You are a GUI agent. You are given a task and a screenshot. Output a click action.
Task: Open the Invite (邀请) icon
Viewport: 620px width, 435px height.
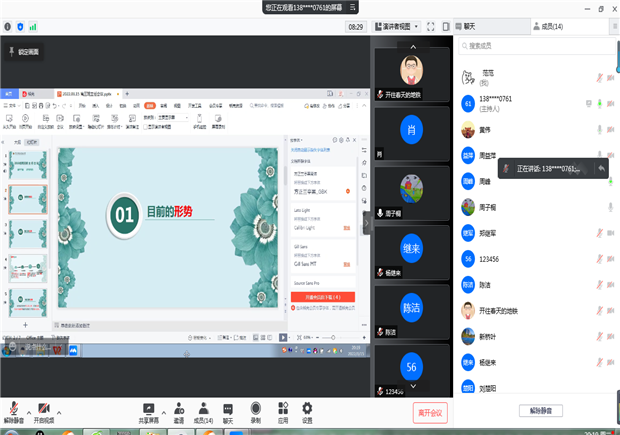click(178, 411)
